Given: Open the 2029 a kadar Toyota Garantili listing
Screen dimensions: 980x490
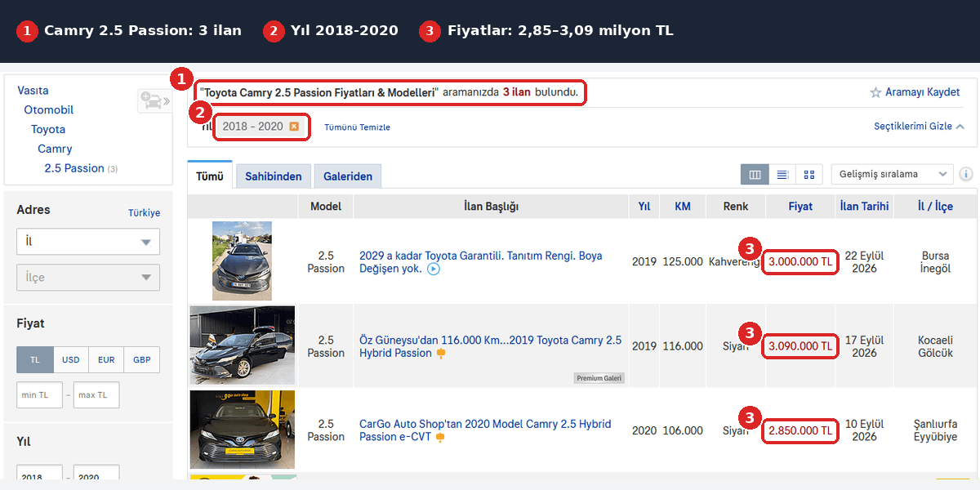Looking at the screenshot, I should [x=480, y=262].
